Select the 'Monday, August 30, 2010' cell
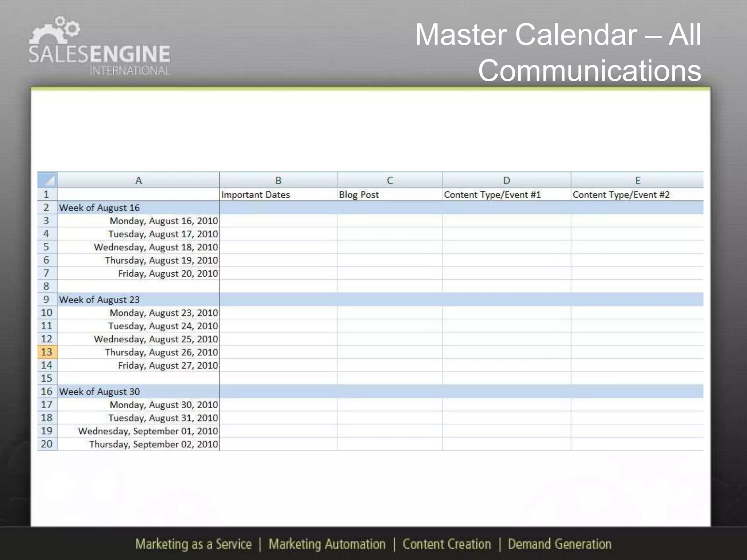Screen dimensions: 747x560 (139, 404)
